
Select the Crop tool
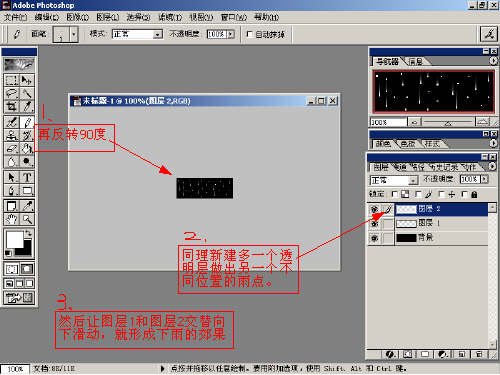pos(11,106)
